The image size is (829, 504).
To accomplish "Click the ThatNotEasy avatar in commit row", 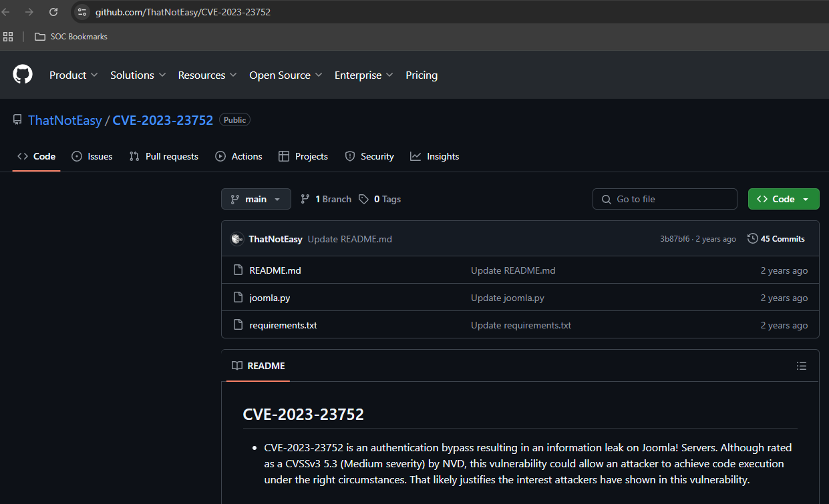I will pos(237,239).
